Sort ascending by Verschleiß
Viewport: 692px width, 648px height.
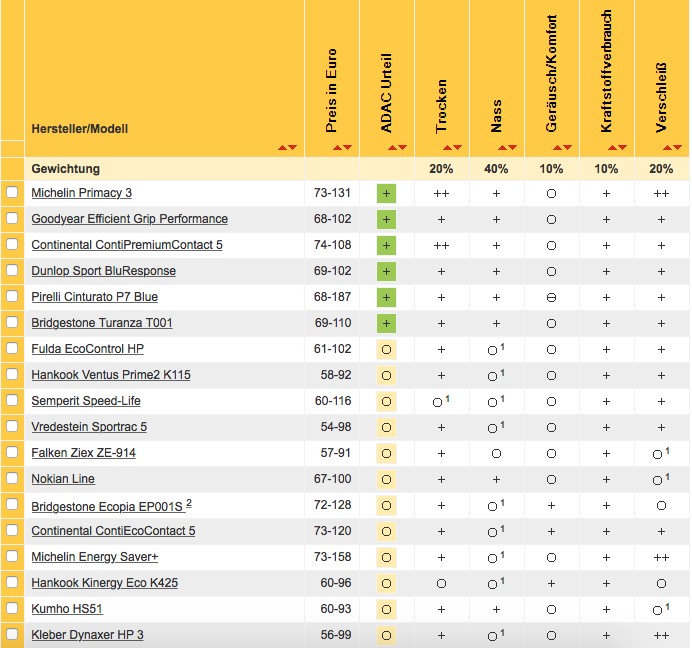tap(667, 147)
